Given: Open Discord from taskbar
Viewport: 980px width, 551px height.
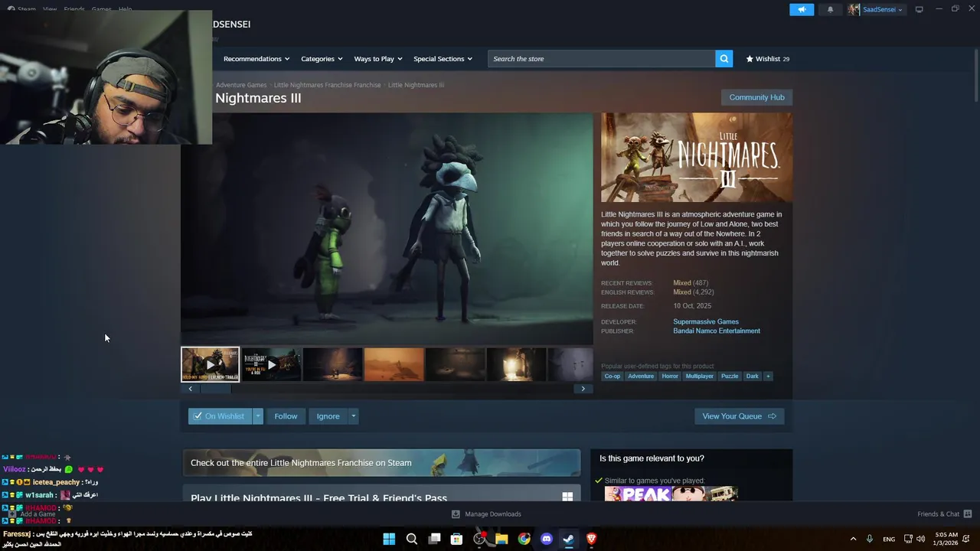Looking at the screenshot, I should click(546, 539).
